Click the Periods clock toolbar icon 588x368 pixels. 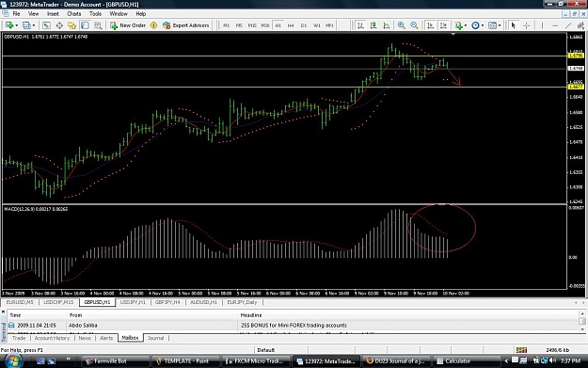[475, 25]
